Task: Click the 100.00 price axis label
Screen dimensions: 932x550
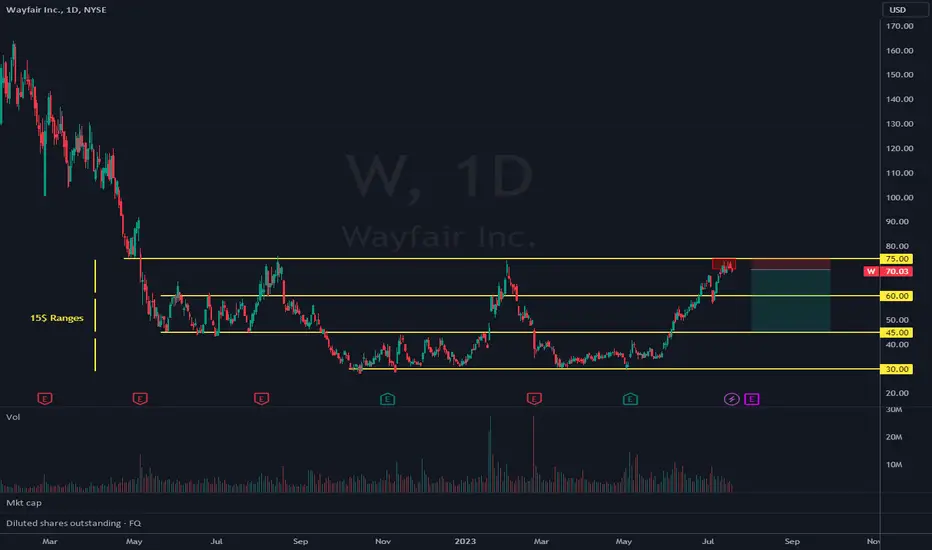Action: tap(899, 197)
